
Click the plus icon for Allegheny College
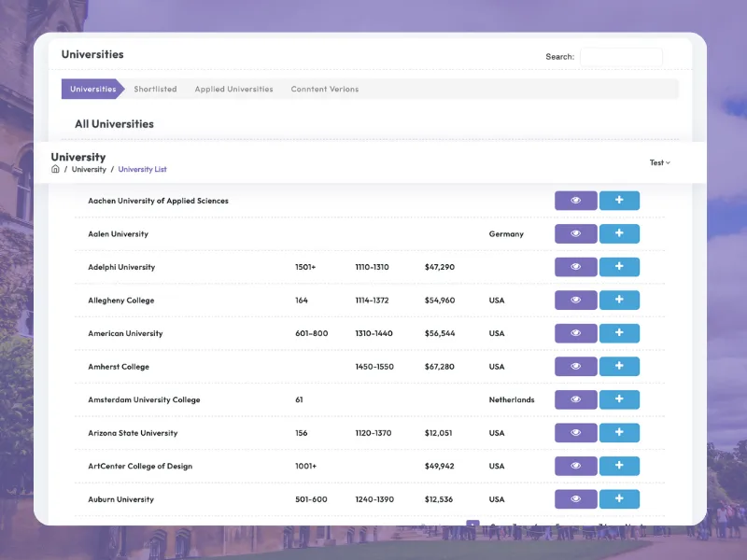point(619,301)
